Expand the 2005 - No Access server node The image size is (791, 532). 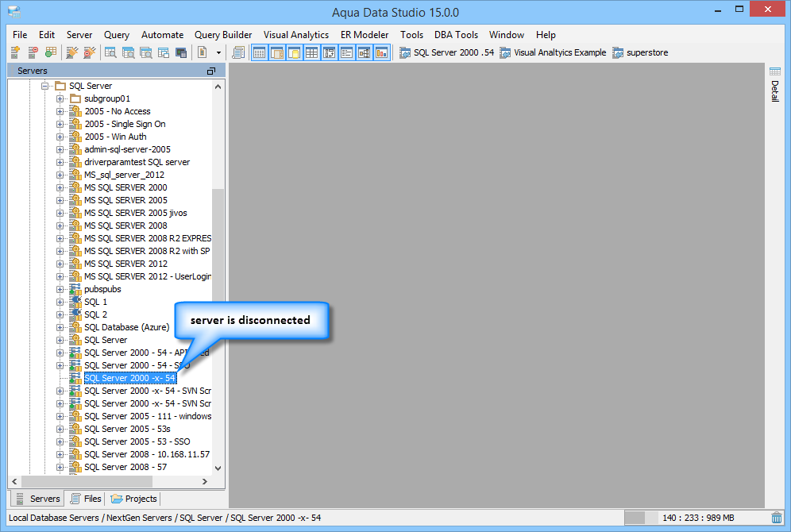point(60,111)
